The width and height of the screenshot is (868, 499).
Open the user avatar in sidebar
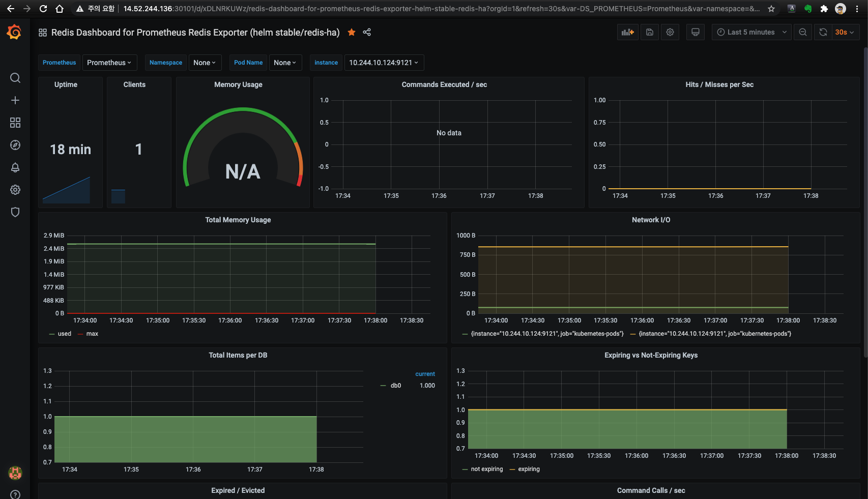coord(15,473)
